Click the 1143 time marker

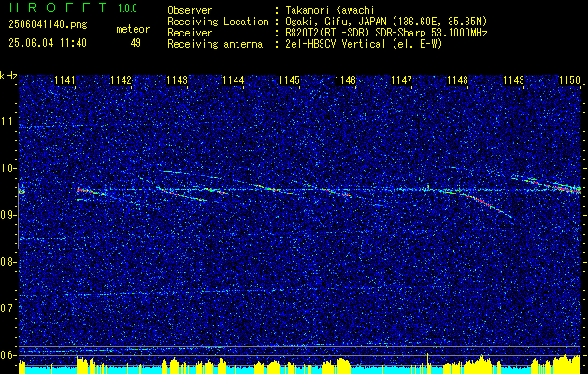click(178, 79)
